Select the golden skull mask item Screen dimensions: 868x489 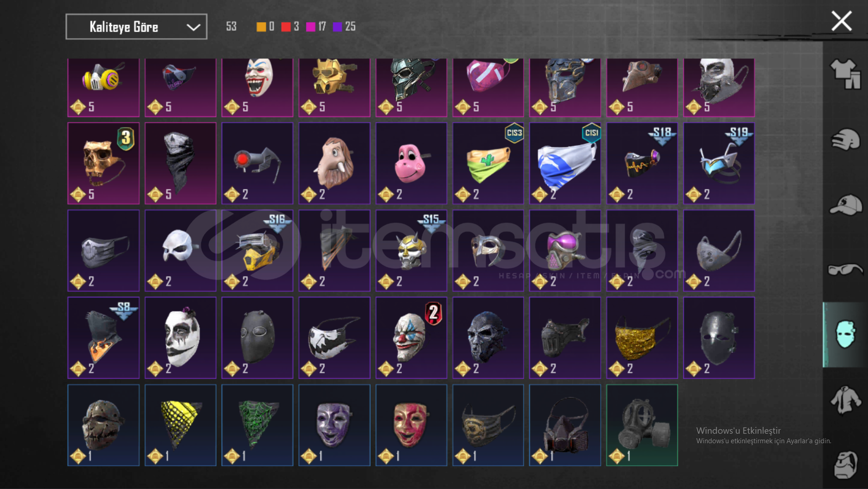[104, 163]
